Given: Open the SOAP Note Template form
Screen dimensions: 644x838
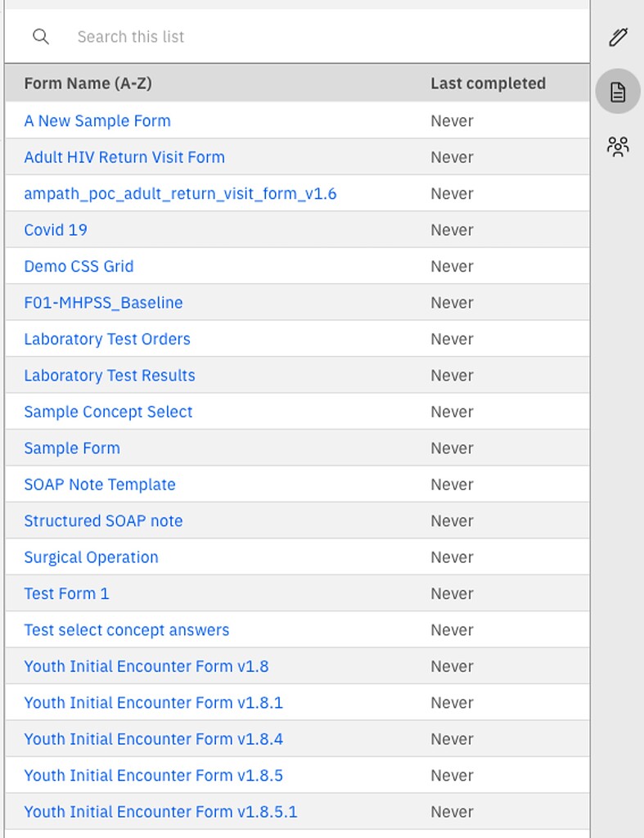Looking at the screenshot, I should click(x=100, y=484).
